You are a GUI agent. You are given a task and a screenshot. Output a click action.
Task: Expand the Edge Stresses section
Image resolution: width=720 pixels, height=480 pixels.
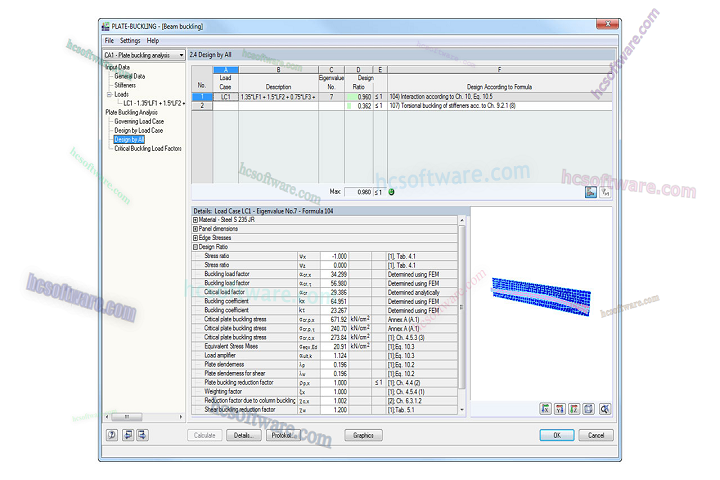(195, 238)
